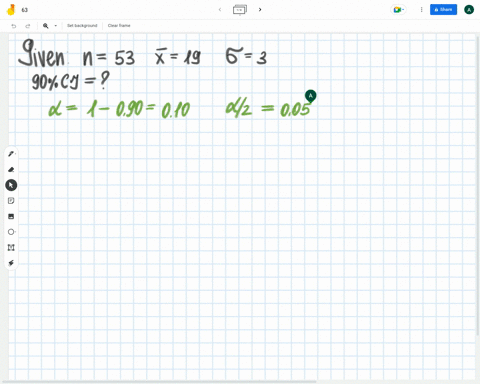Image resolution: width=480 pixels, height=384 pixels.
Task: Start a Google Meet call
Action: coord(398,10)
